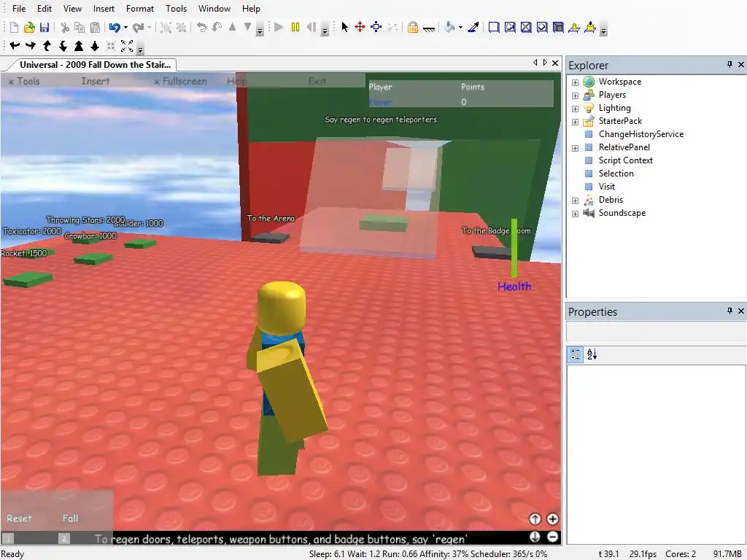
Task: Select the Visit item in Explorer
Action: pos(606,187)
